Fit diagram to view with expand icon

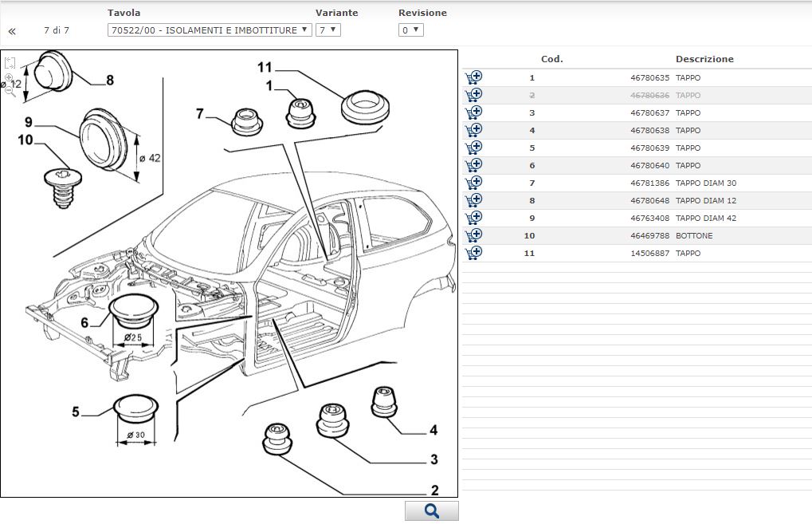(10, 63)
